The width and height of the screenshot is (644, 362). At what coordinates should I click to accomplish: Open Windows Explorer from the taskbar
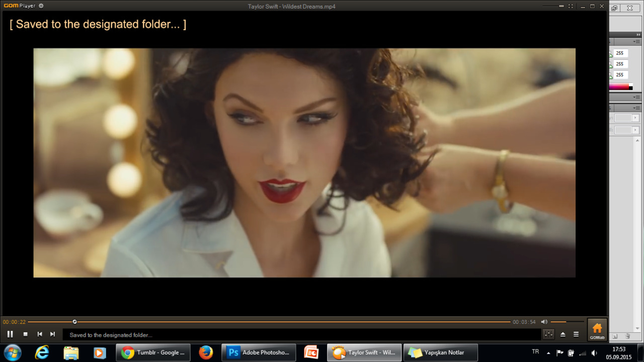71,352
